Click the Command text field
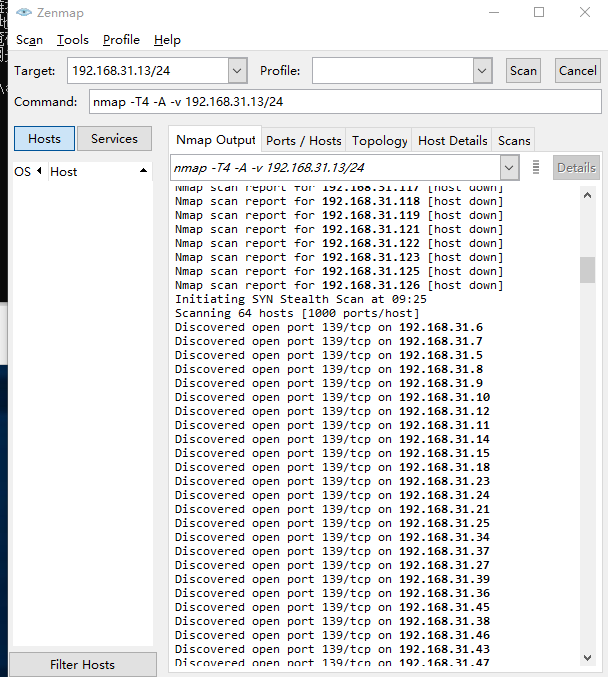 click(x=345, y=101)
